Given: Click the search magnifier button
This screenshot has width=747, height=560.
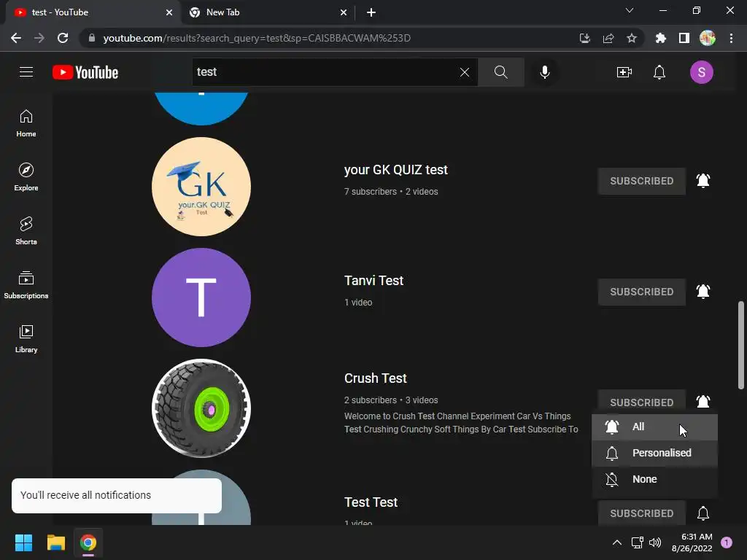Looking at the screenshot, I should (500, 72).
